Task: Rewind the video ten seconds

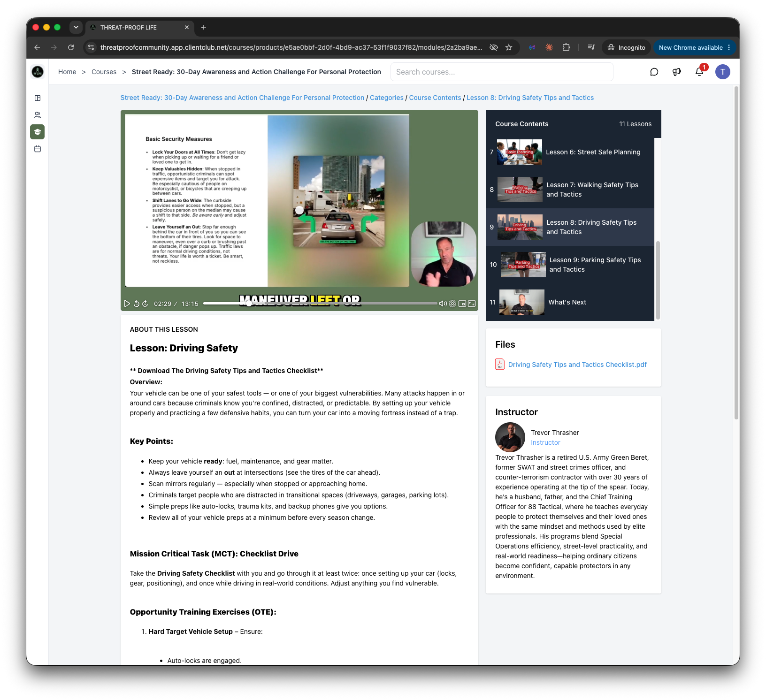Action: pos(137,304)
